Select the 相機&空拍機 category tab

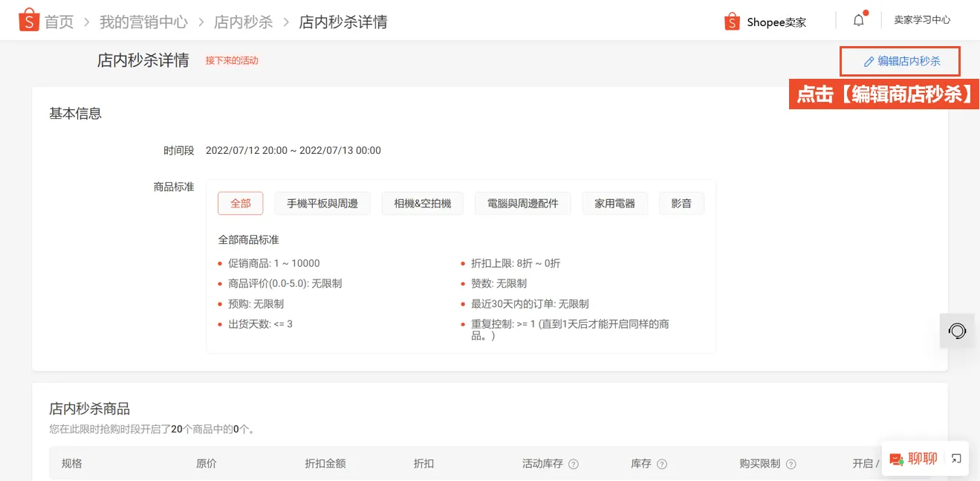click(422, 203)
